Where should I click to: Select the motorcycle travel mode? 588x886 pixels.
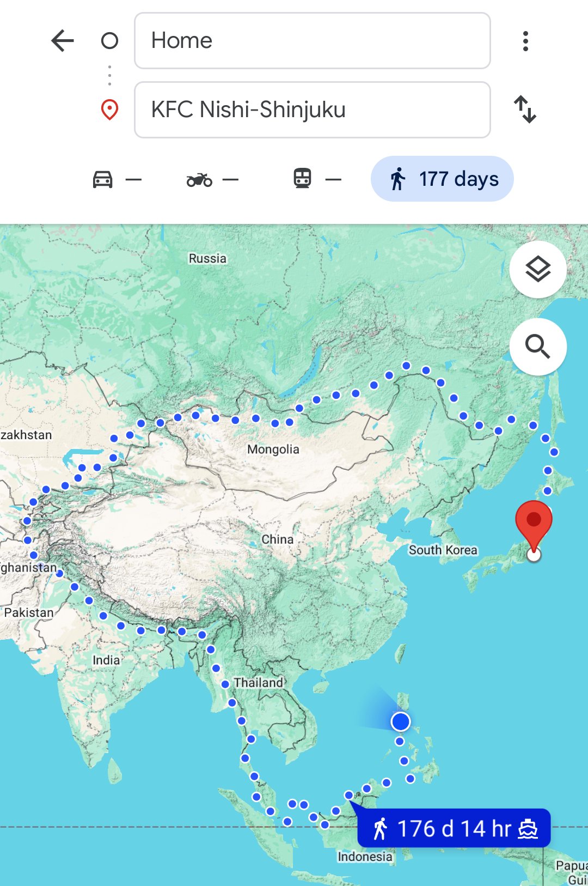[212, 179]
